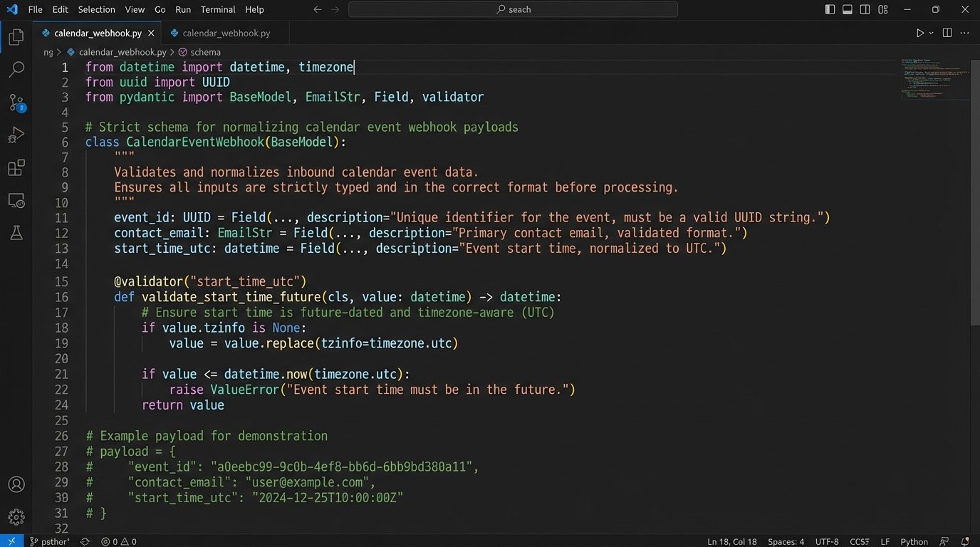Open the Terminal menu

[x=217, y=9]
